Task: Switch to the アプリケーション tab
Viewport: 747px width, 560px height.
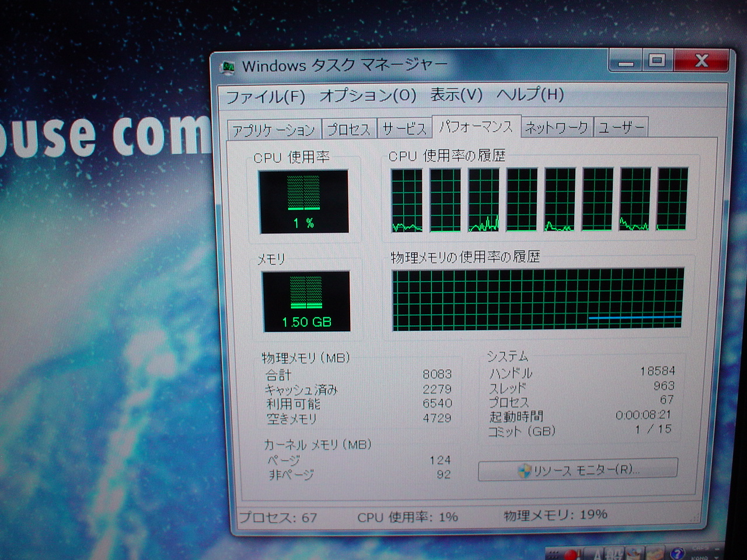Action: pyautogui.click(x=274, y=129)
